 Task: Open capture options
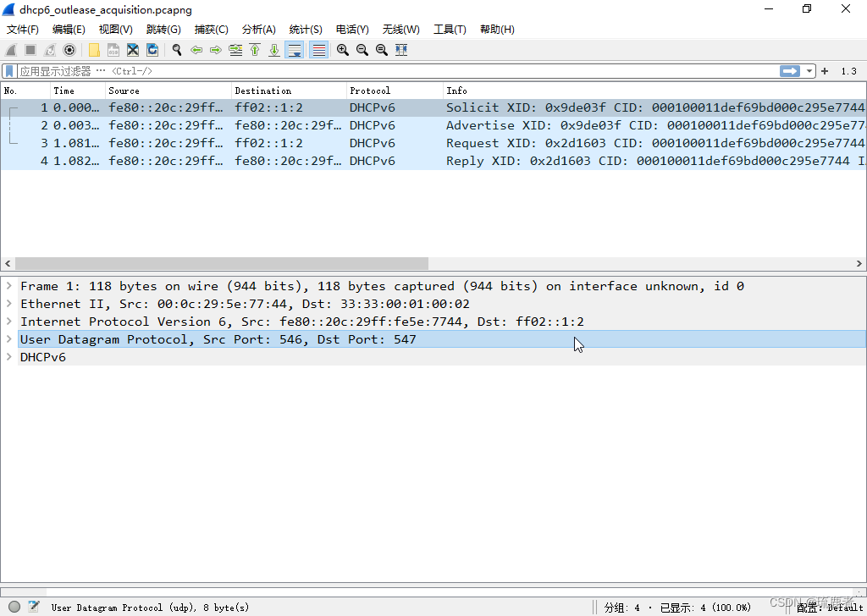click(69, 50)
